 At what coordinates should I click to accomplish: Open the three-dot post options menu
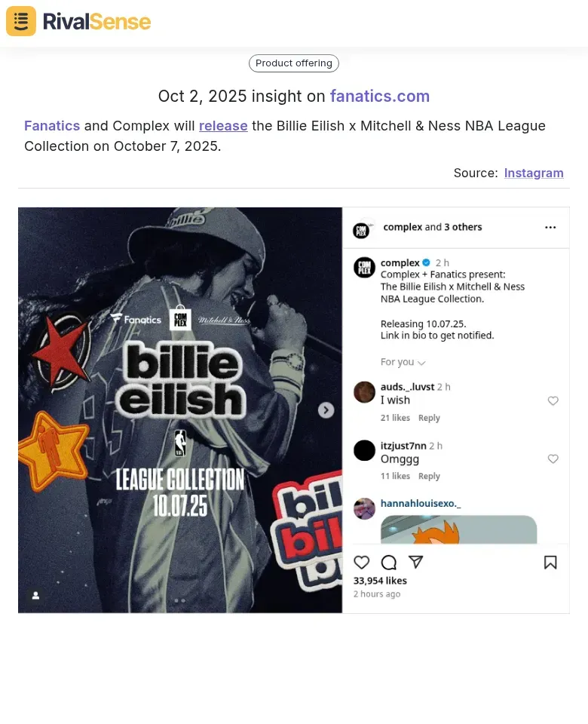pyautogui.click(x=550, y=227)
